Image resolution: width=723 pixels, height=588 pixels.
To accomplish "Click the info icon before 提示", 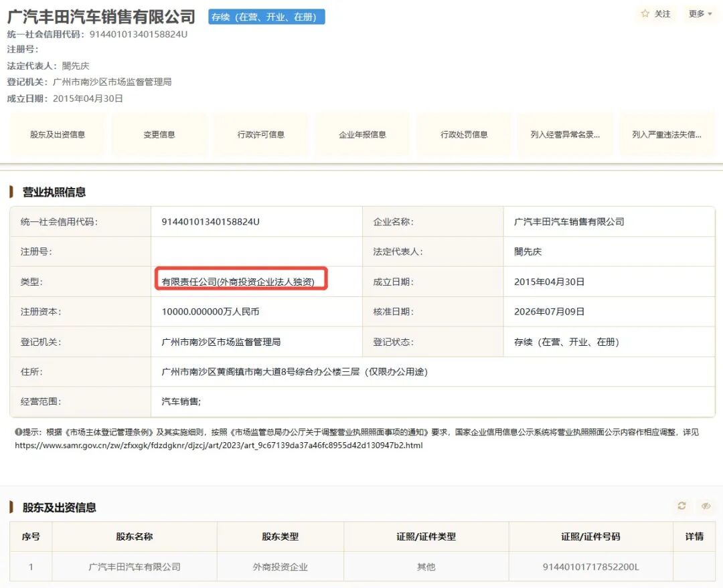I will tap(19, 431).
